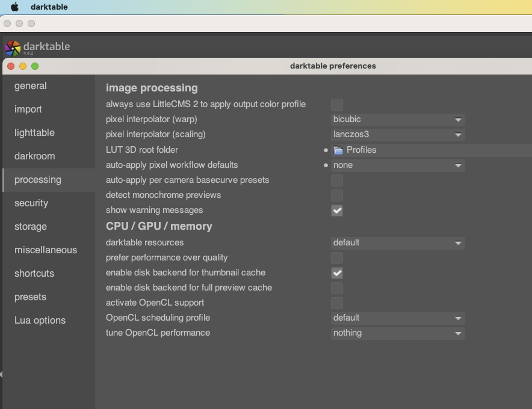Click the darktable logo icon
Image resolution: width=532 pixels, height=409 pixels.
[12, 48]
